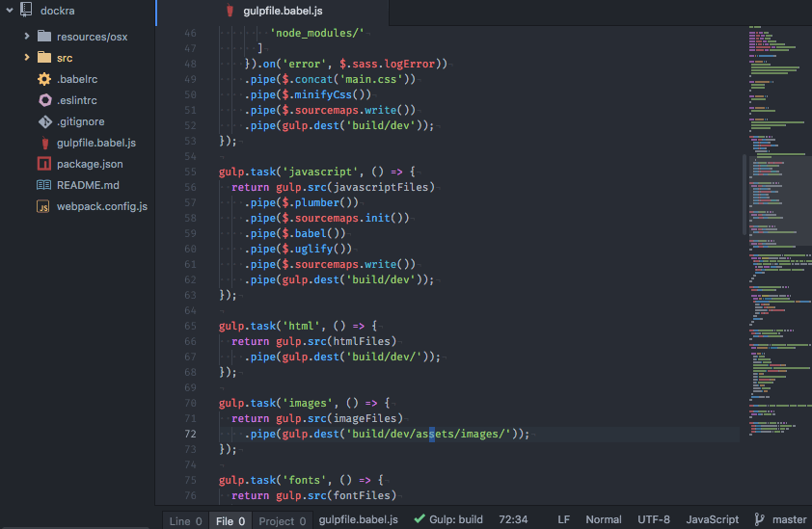This screenshot has height=529, width=812.
Task: Click the .eslintrc file icon
Action: 44,100
